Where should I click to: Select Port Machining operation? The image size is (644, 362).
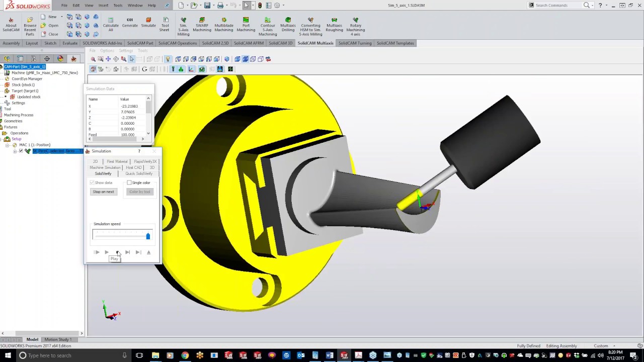[x=246, y=25]
